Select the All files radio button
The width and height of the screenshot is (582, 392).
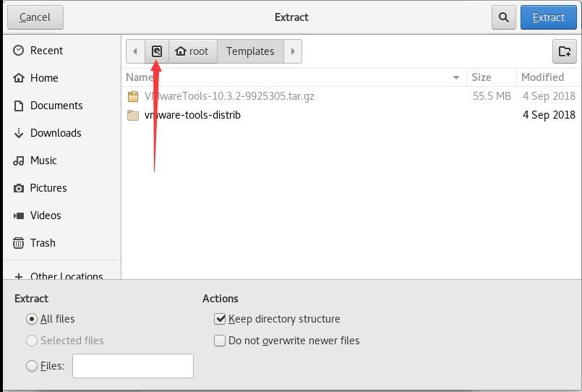(x=32, y=319)
